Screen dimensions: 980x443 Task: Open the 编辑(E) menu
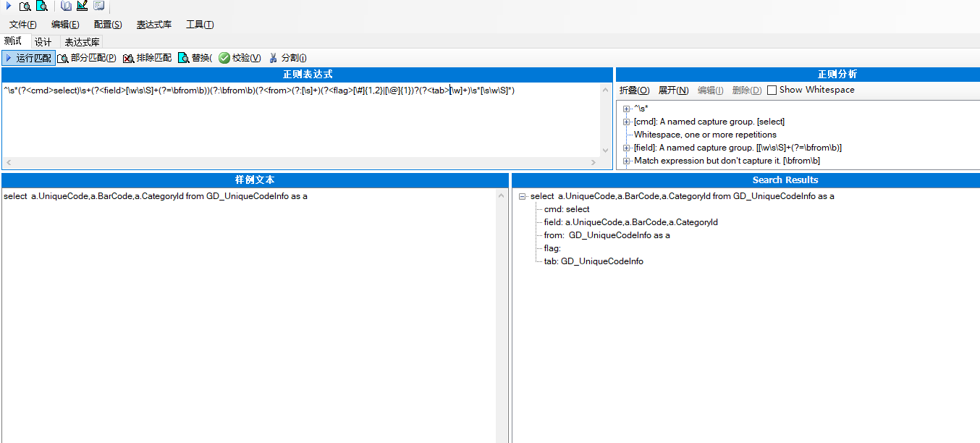coord(65,25)
